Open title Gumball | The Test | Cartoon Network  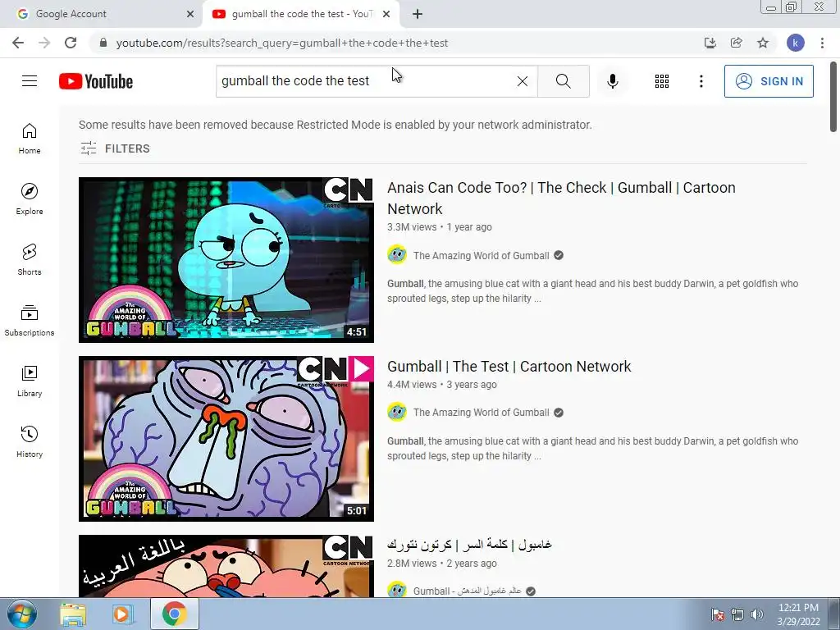[509, 367]
